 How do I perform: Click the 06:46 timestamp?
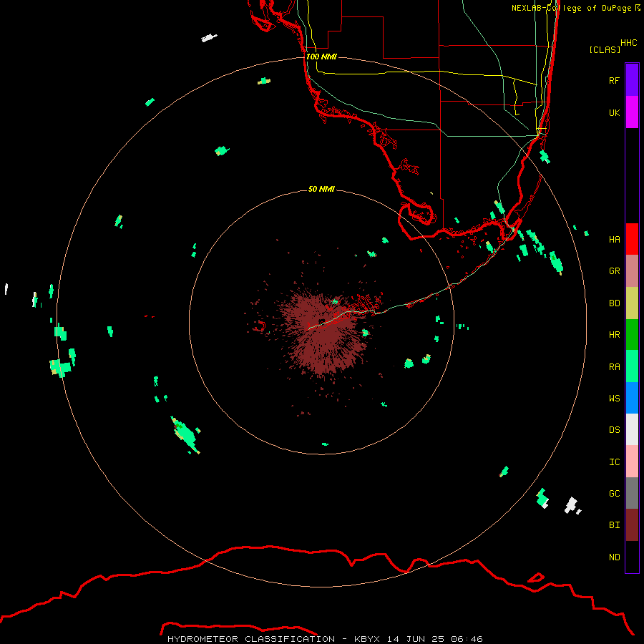click(467, 639)
